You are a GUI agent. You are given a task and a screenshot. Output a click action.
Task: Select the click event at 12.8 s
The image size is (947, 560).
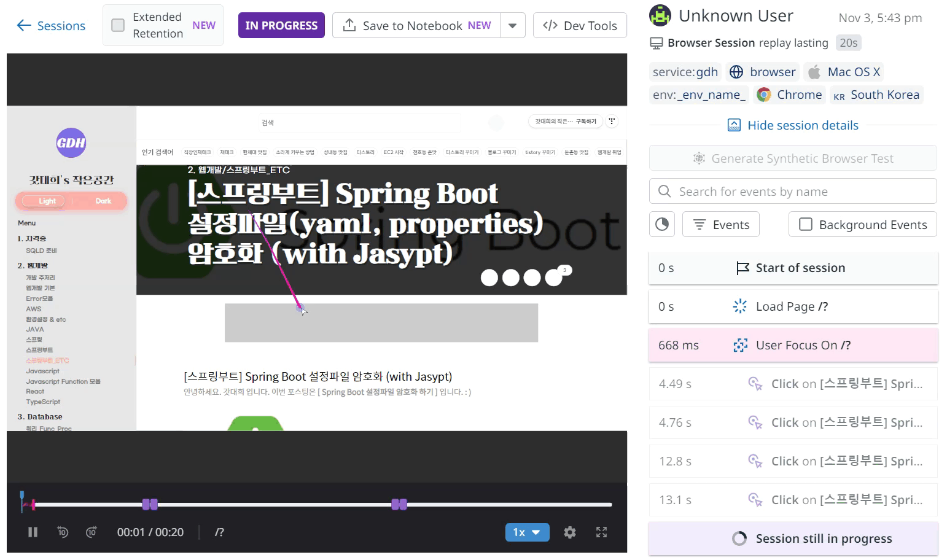click(x=793, y=461)
